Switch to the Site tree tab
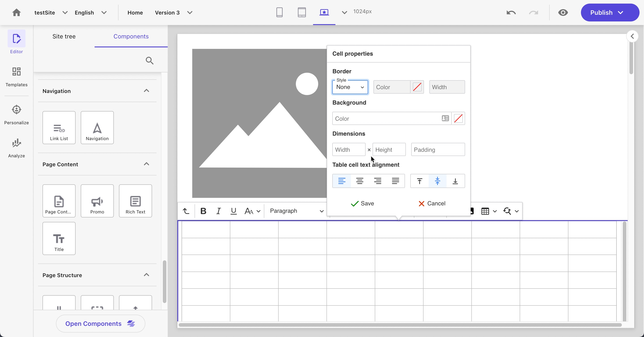 pos(64,36)
